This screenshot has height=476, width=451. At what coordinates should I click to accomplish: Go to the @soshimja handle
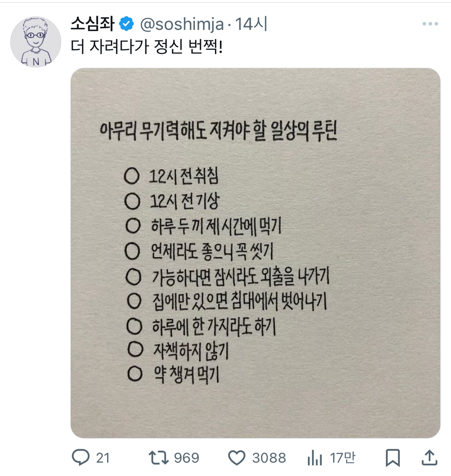[181, 24]
